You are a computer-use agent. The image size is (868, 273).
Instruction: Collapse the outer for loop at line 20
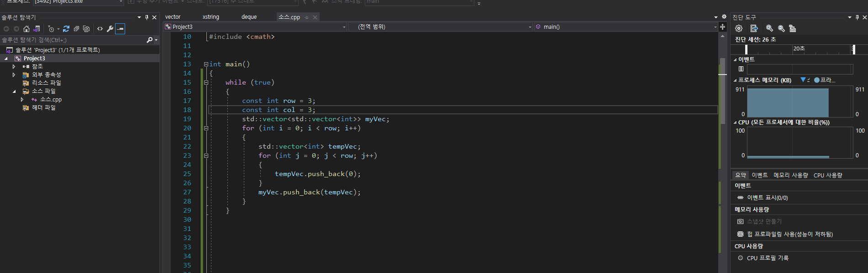coord(206,128)
